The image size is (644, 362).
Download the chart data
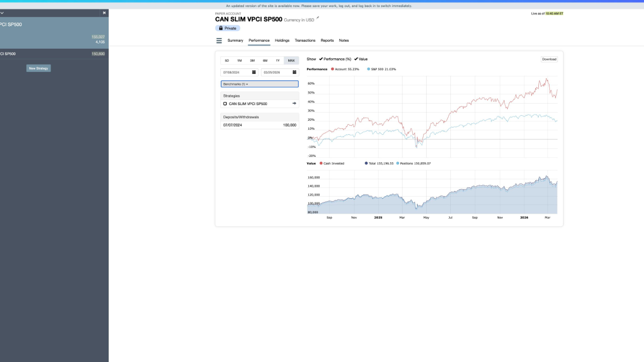coord(549,59)
